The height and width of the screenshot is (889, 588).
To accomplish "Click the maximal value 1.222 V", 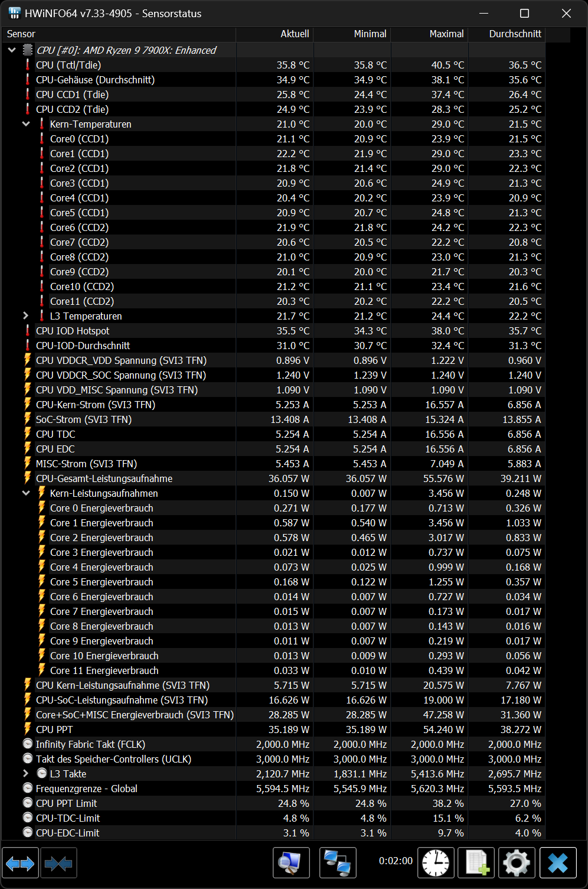I will tap(447, 360).
